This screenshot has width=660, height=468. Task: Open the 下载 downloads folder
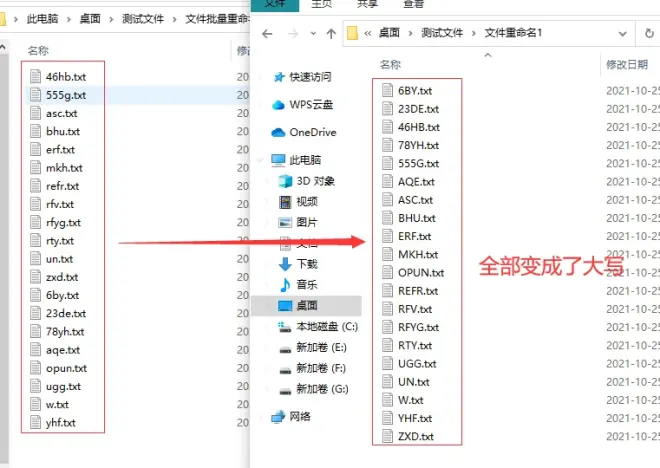pyautogui.click(x=306, y=264)
